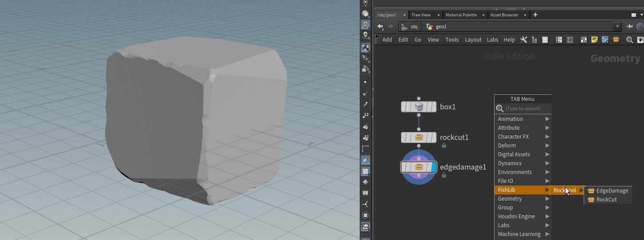Toggle the bypass flag on rockcut1 node
The width and height of the screenshot is (644, 240).
[x=404, y=137]
